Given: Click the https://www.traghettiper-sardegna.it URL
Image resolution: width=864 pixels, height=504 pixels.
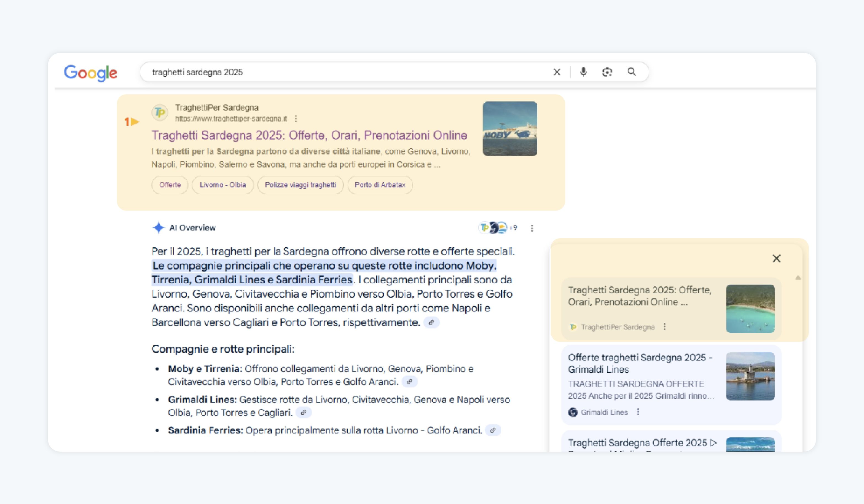Looking at the screenshot, I should [231, 119].
